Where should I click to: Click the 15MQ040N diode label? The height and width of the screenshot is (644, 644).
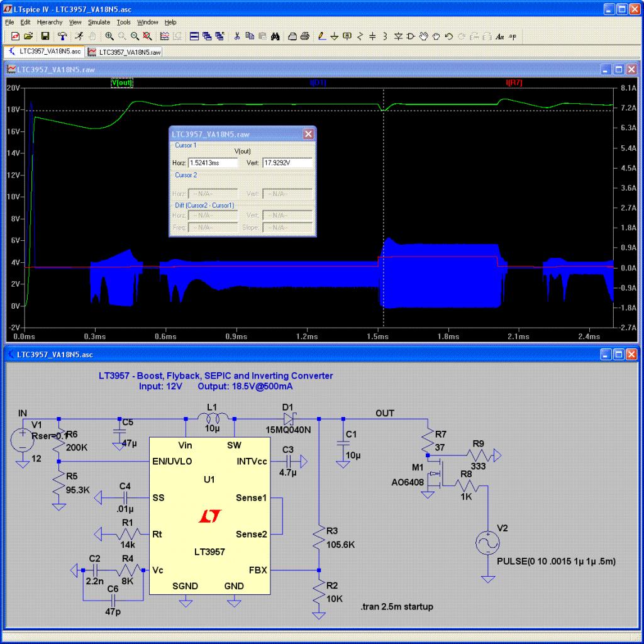[288, 430]
